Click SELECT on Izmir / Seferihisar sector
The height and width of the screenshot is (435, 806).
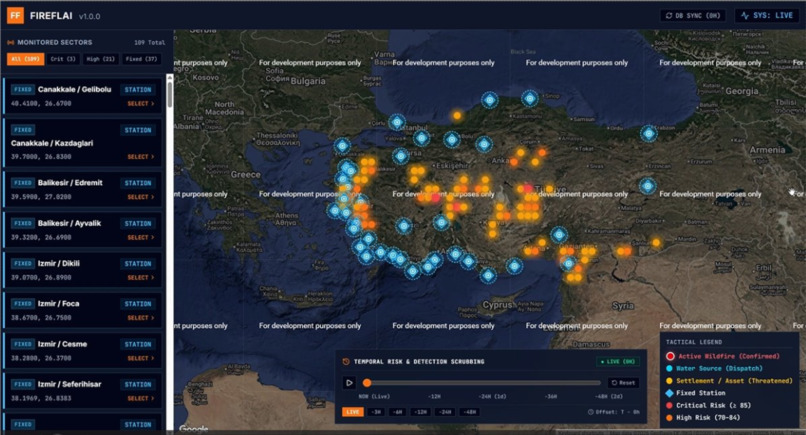[141, 398]
